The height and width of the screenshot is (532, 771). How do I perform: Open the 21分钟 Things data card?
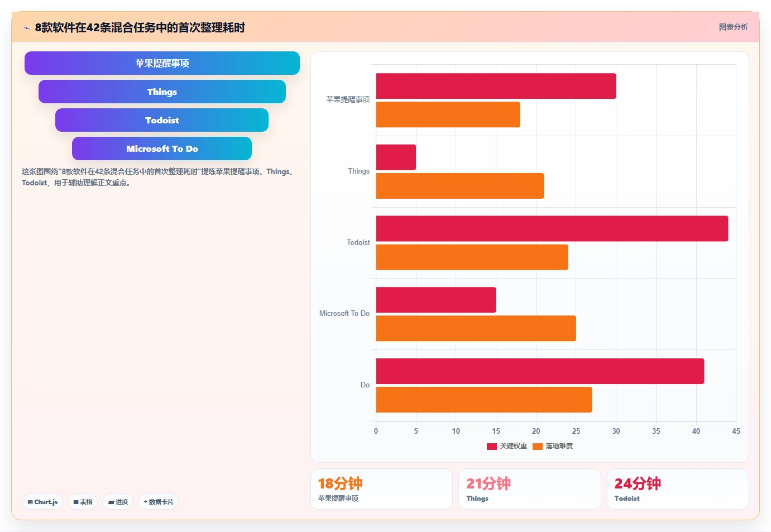[x=529, y=489]
